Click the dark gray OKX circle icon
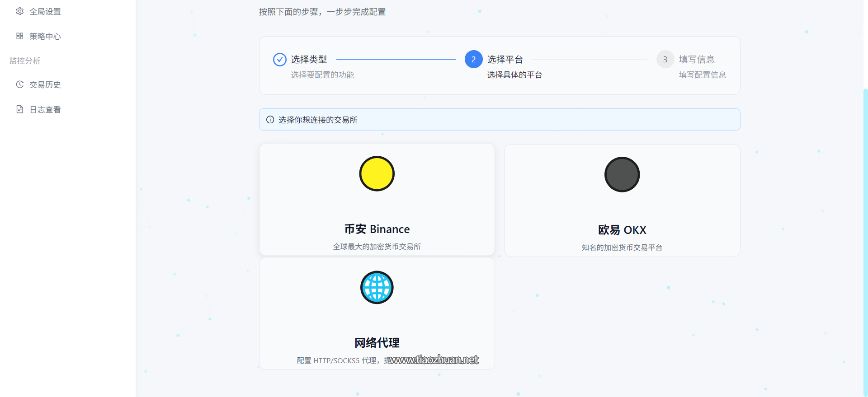The image size is (868, 397). tap(622, 175)
